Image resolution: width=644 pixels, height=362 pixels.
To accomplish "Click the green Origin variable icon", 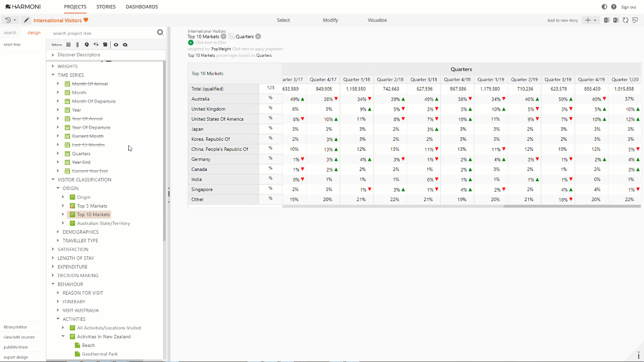I will point(72,197).
